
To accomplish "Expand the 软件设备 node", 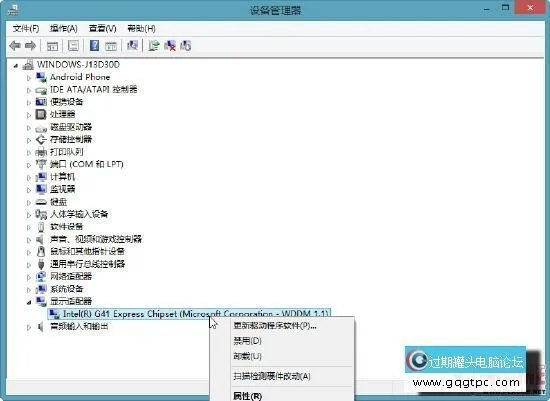I will pyautogui.click(x=29, y=227).
